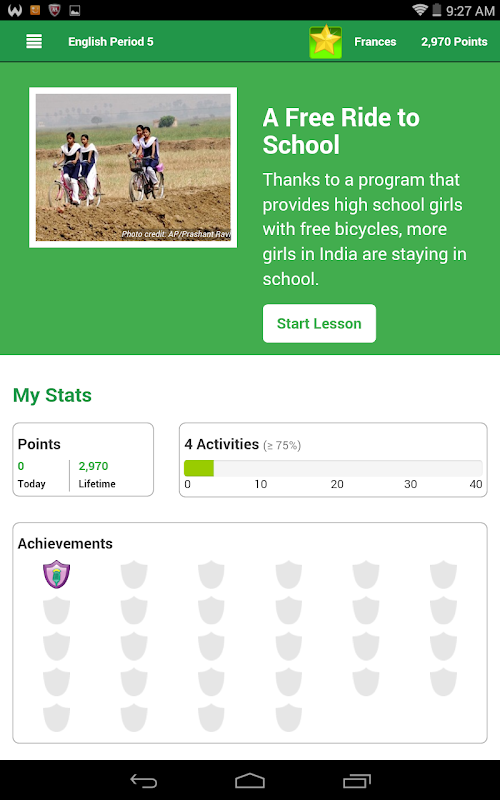Image resolution: width=500 pixels, height=800 pixels.
Task: Open the recent apps navigation icon
Action: pos(357,780)
